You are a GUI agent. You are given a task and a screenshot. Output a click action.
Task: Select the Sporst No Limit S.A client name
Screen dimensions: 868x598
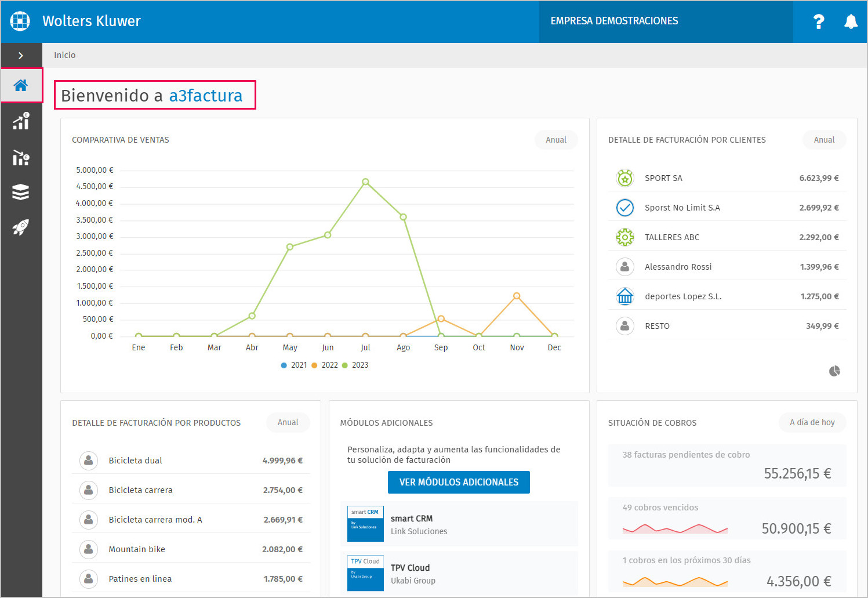[682, 208]
